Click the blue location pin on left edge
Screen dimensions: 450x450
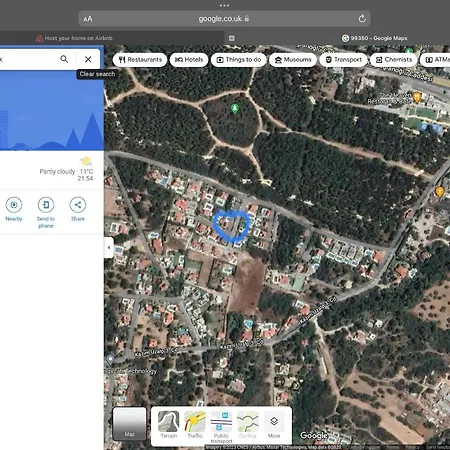[x=110, y=359]
